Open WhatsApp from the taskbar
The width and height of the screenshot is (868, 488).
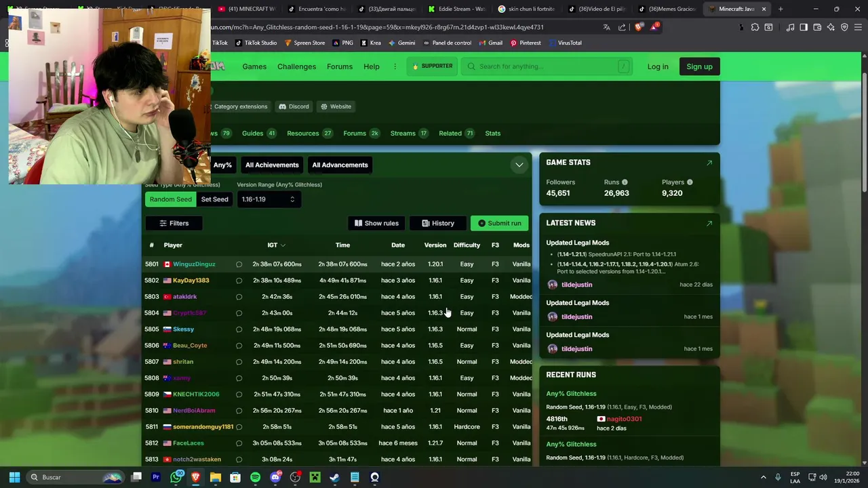[x=176, y=477]
